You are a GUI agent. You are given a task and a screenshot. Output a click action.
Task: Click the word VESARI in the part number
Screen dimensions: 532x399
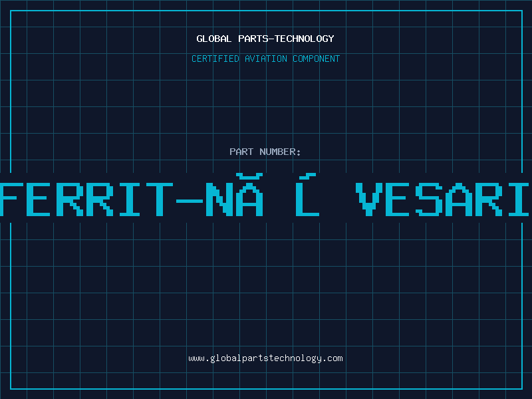click(x=444, y=198)
